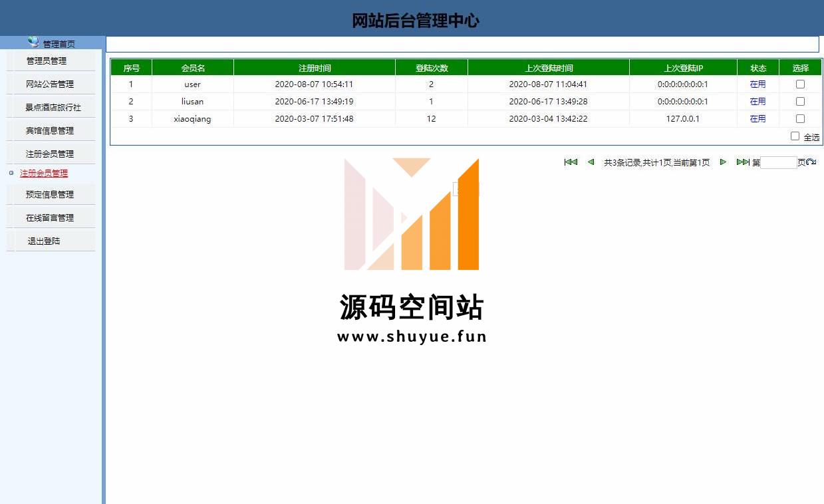
Task: Enable the 全选 select-all checkbox
Action: click(x=795, y=136)
